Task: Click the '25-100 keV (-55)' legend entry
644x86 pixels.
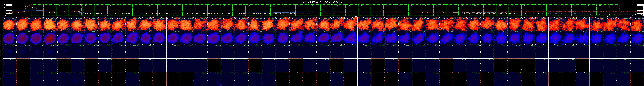Action: pos(31,8)
